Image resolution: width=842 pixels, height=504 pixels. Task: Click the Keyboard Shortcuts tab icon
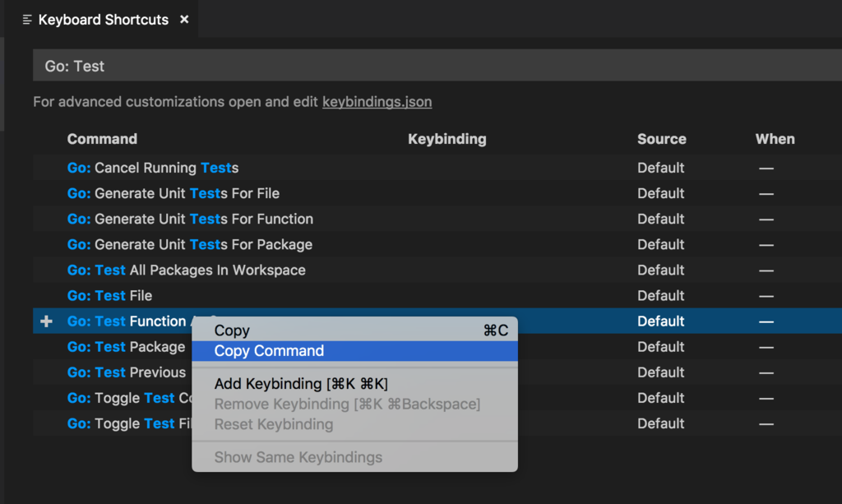tap(27, 20)
